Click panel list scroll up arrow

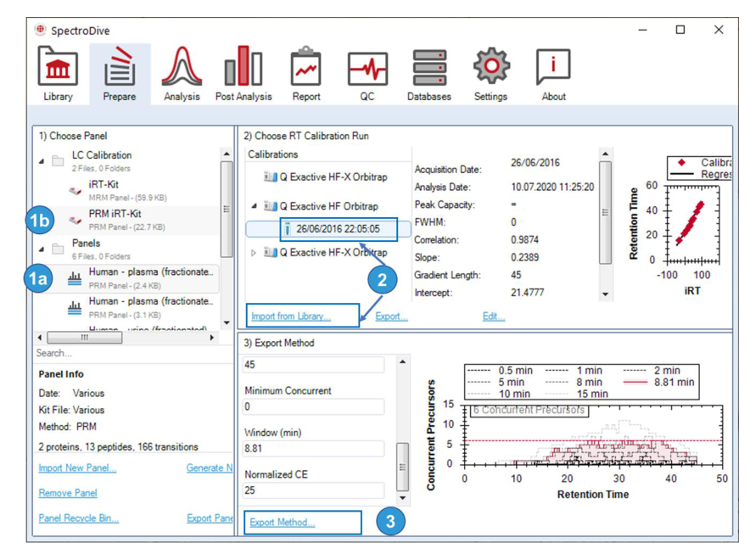coord(227,154)
